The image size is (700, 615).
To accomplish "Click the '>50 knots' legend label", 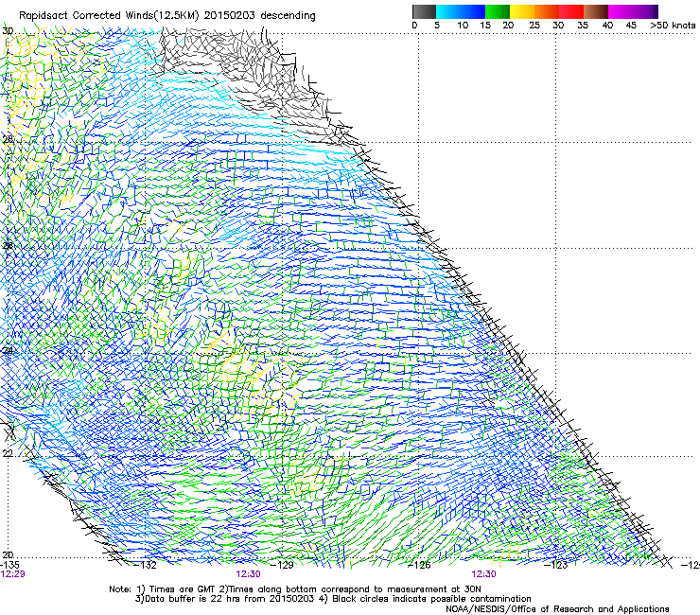I will point(673,26).
